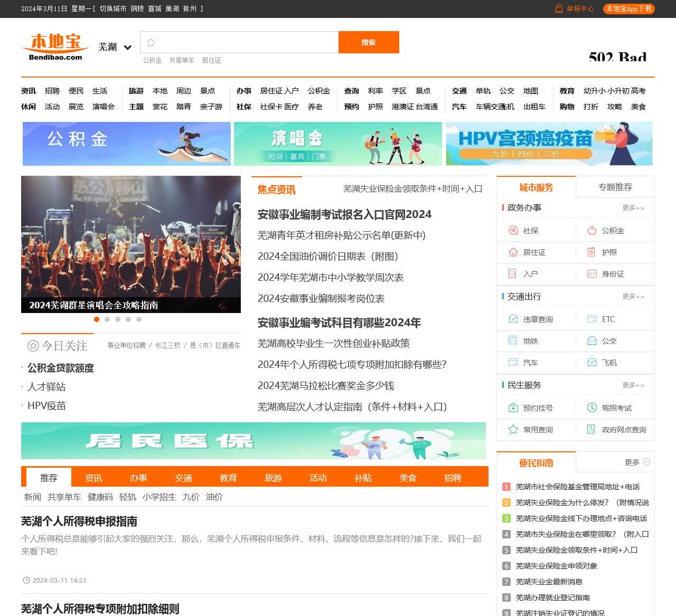Image resolution: width=676 pixels, height=616 pixels.
Task: Open the 预约挂号 medical icon
Action: click(x=513, y=408)
